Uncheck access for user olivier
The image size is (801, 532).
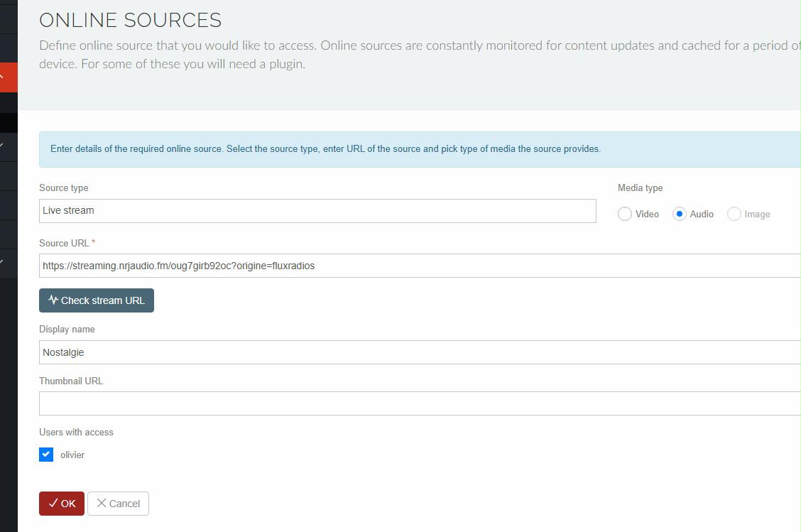pyautogui.click(x=46, y=455)
